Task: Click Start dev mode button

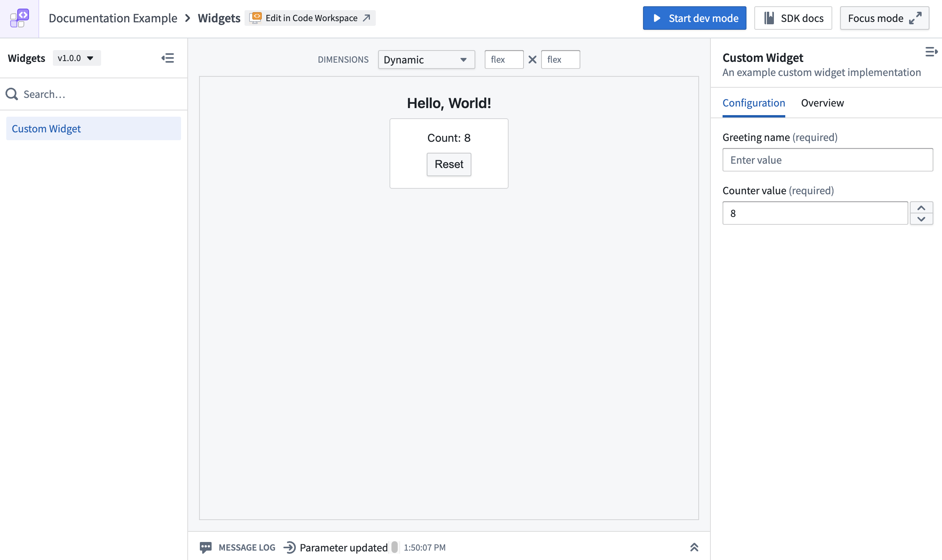Action: (x=694, y=18)
